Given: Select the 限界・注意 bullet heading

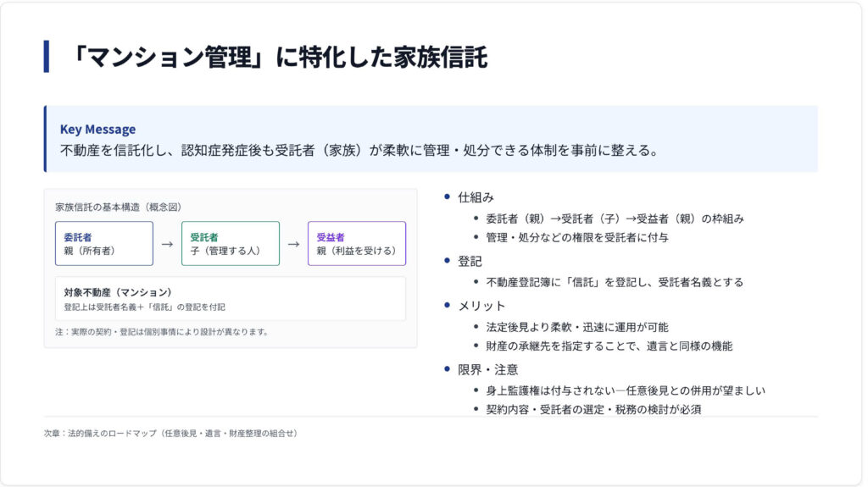Looking at the screenshot, I should (x=487, y=369).
